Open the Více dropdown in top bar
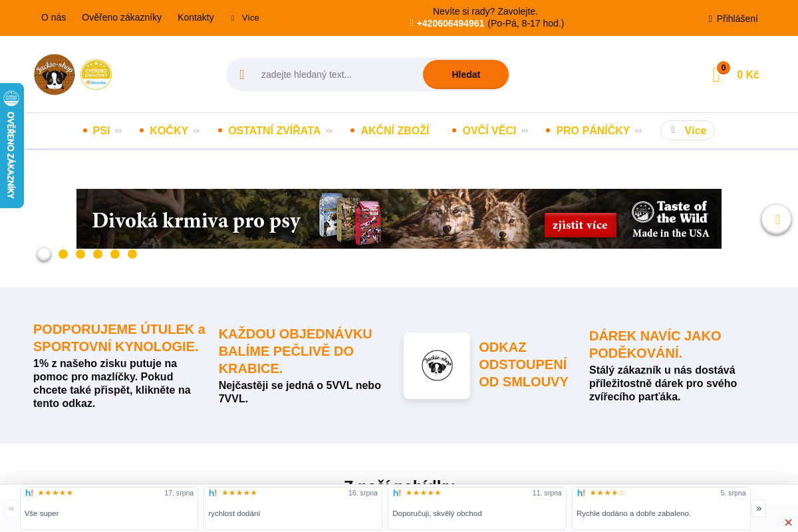 pos(245,18)
